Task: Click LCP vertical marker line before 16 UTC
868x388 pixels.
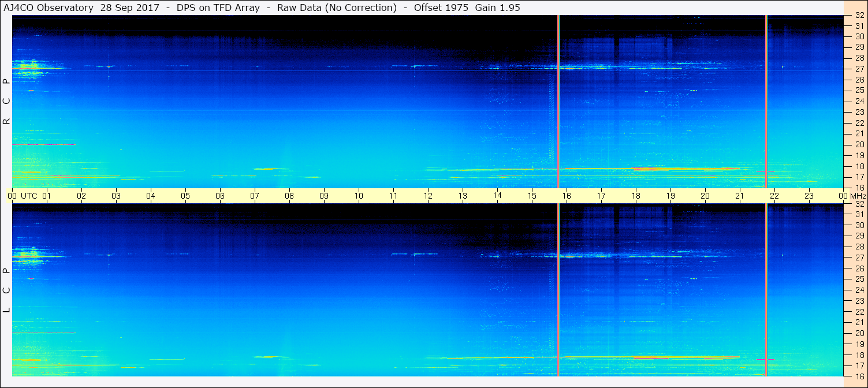Action: [558, 290]
